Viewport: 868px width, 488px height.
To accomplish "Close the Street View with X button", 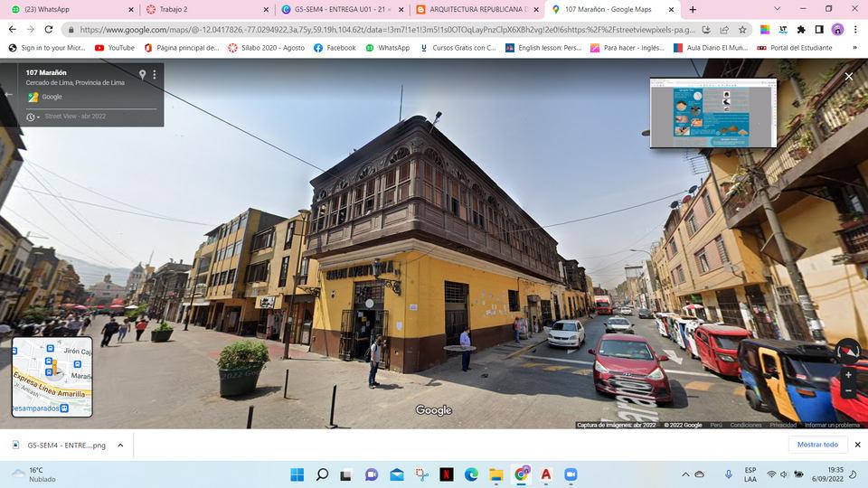I will pyautogui.click(x=849, y=76).
